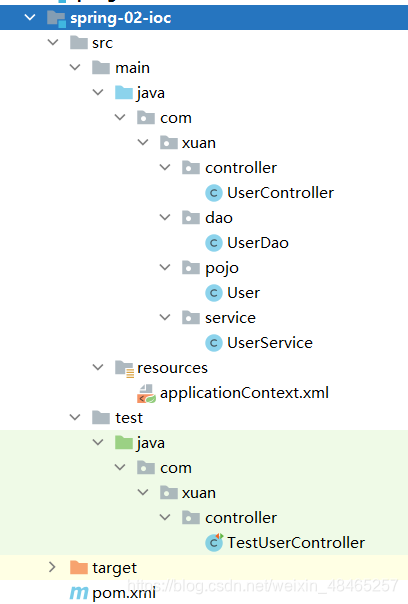Screen dimensions: 408x604
Task: Select the UserDao file name
Action: tap(258, 243)
